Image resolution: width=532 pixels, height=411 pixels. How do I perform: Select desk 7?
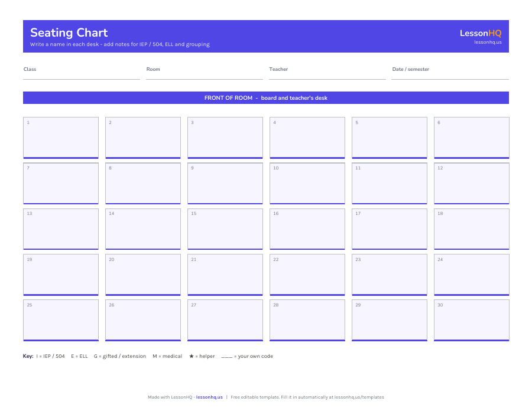(x=61, y=183)
